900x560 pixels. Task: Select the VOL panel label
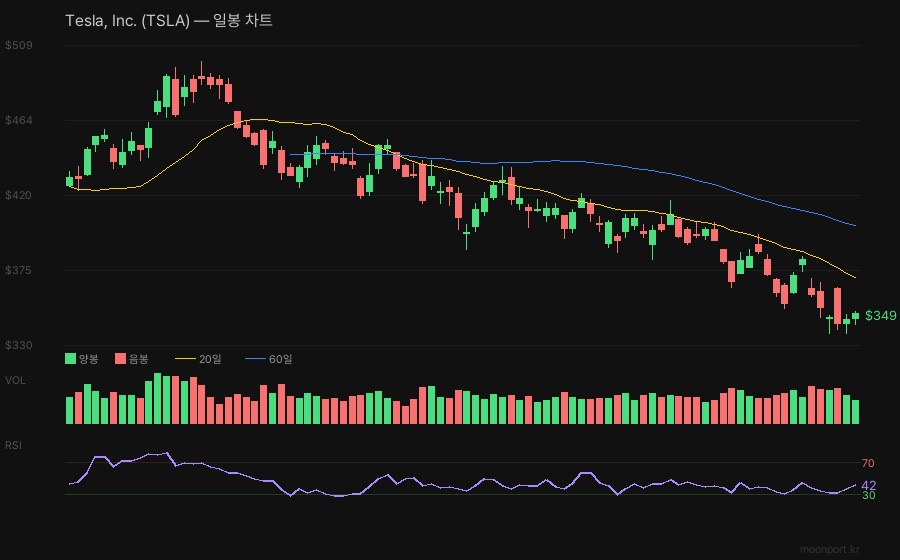pyautogui.click(x=15, y=380)
